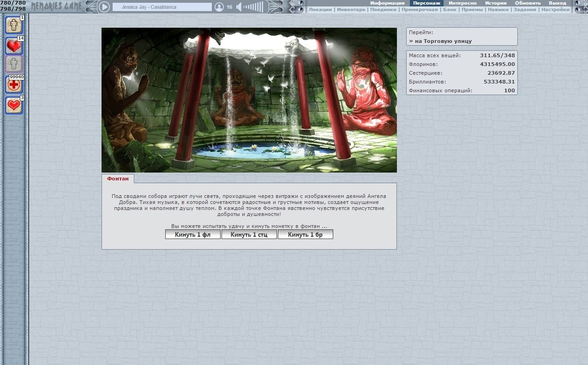Open the Информация menu
The image size is (588, 365).
(x=387, y=3)
